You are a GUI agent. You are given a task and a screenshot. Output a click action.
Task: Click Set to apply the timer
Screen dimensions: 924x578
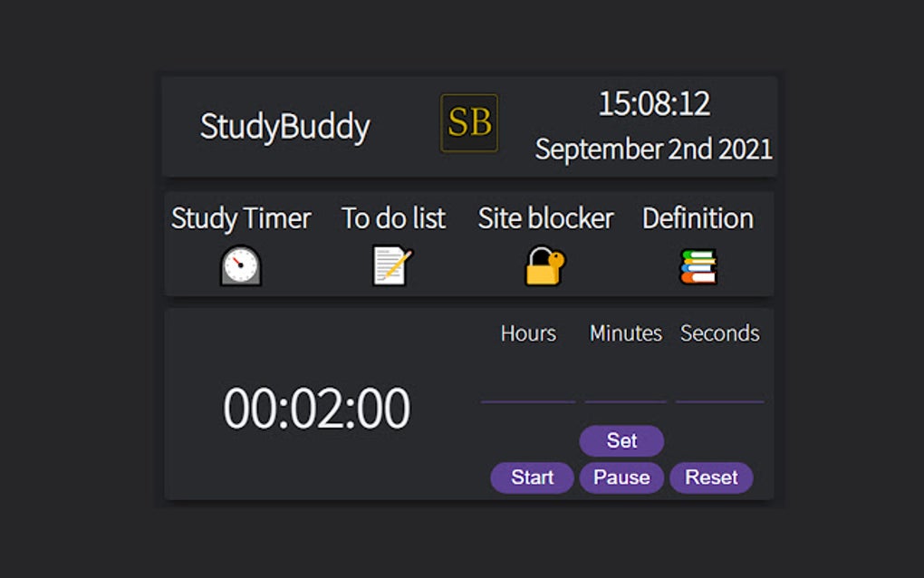tap(621, 440)
